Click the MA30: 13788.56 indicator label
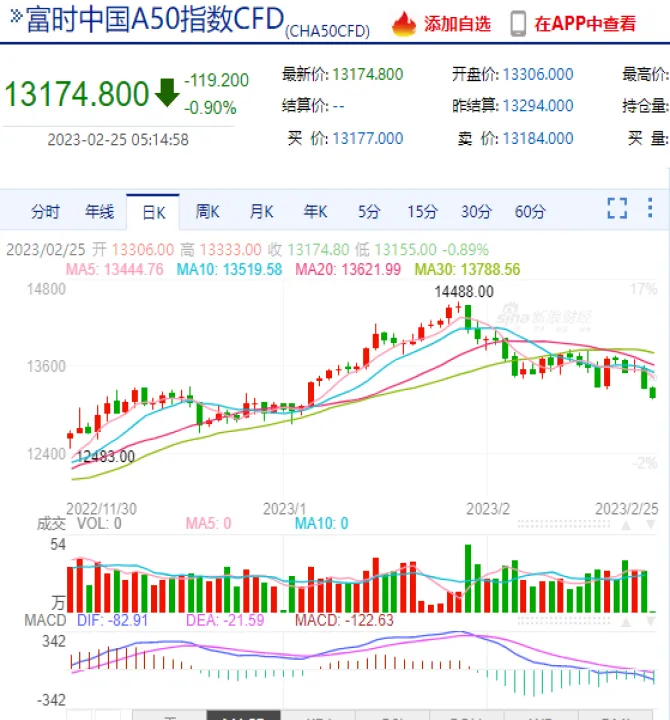Viewport: 670px width, 720px height. click(x=467, y=269)
